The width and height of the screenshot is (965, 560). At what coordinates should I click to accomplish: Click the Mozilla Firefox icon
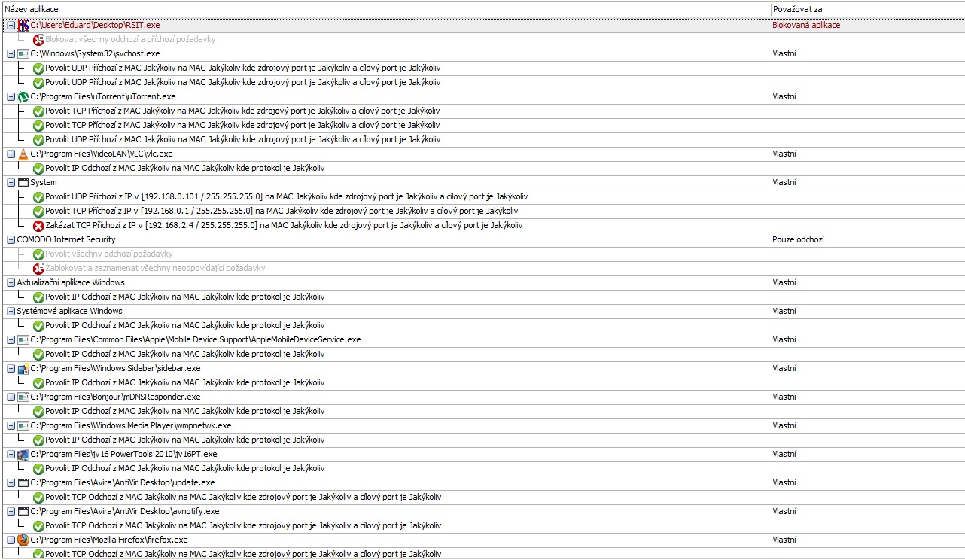(23, 540)
